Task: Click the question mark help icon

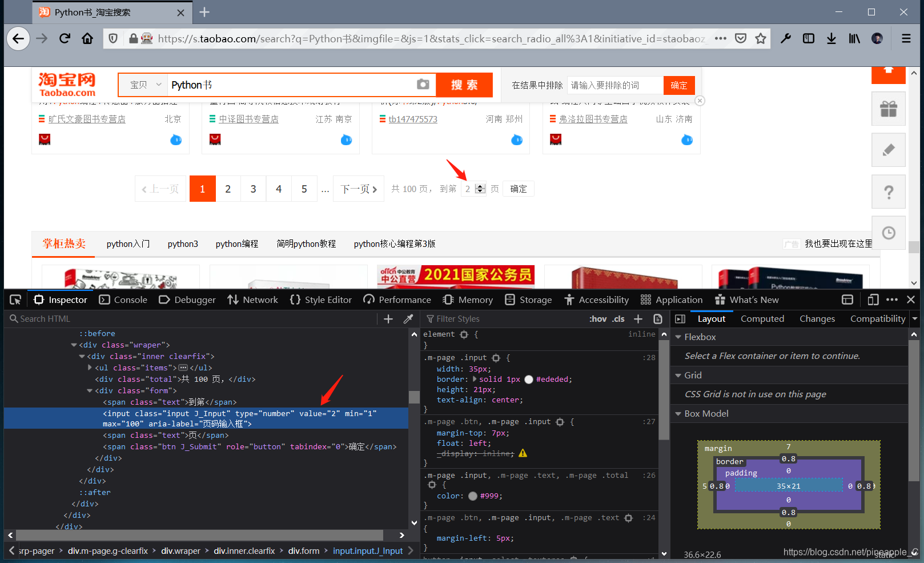Action: (889, 191)
